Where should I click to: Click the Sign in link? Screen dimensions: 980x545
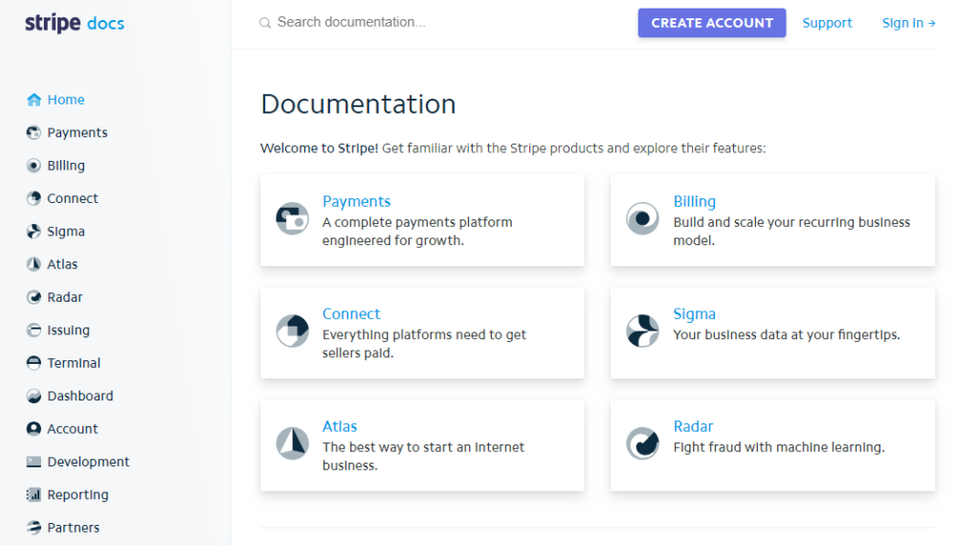[908, 23]
